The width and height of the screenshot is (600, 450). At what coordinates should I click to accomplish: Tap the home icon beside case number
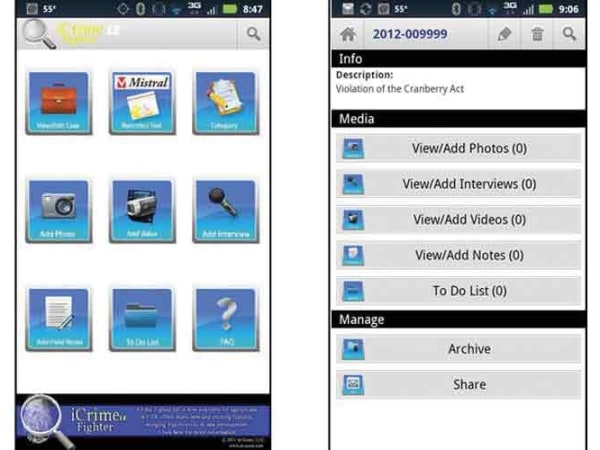pos(349,34)
